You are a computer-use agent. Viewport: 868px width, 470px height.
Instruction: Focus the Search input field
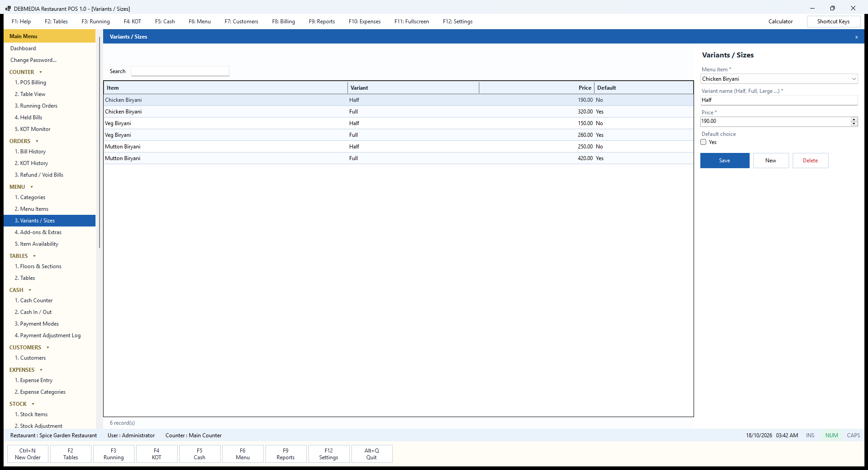pos(180,71)
